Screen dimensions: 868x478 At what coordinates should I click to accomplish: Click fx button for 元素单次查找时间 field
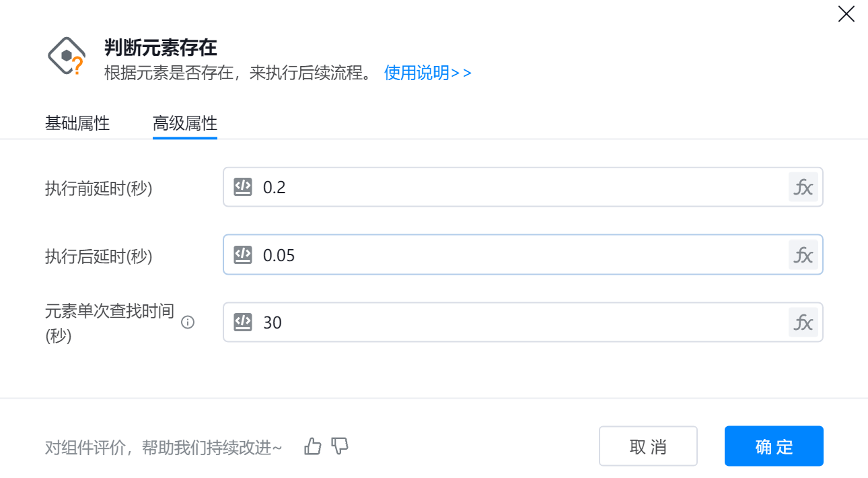click(x=803, y=322)
